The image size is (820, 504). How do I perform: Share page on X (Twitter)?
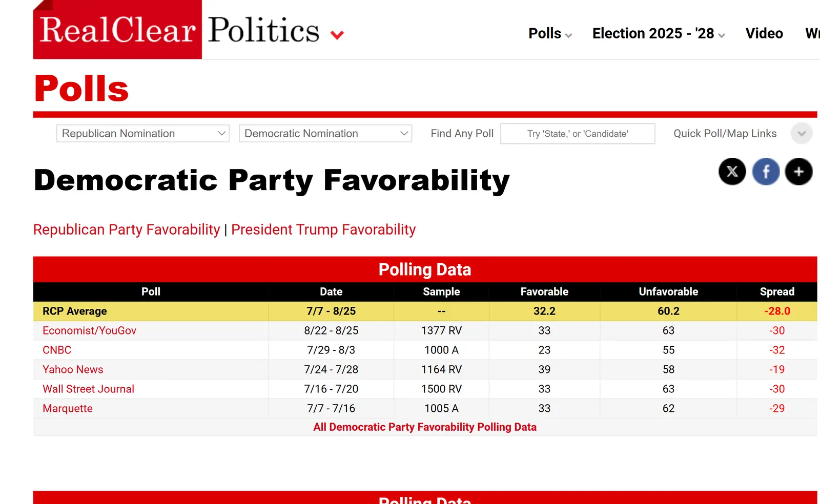(x=732, y=172)
